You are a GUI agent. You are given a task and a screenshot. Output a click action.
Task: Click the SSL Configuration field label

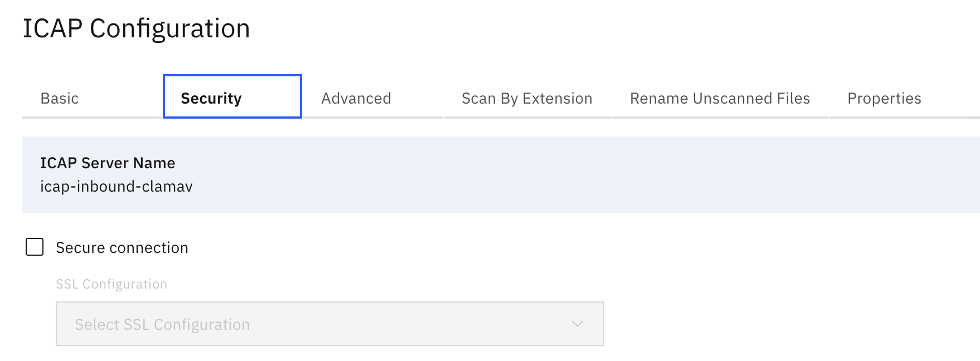[111, 284]
